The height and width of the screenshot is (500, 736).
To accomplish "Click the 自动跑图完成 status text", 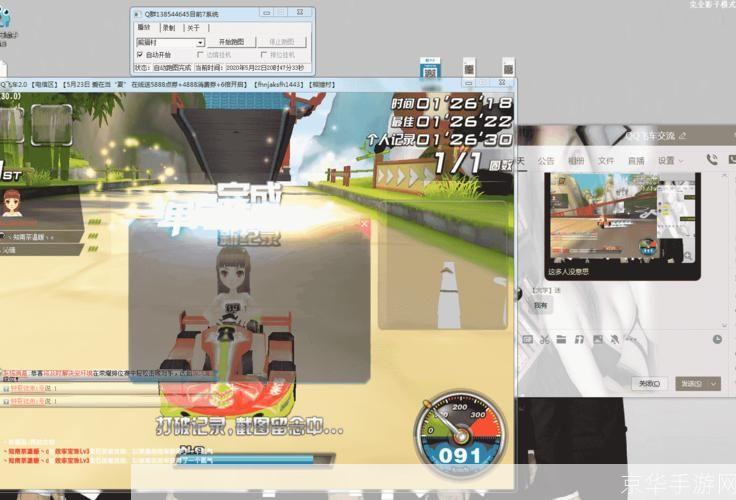I will 172,68.
